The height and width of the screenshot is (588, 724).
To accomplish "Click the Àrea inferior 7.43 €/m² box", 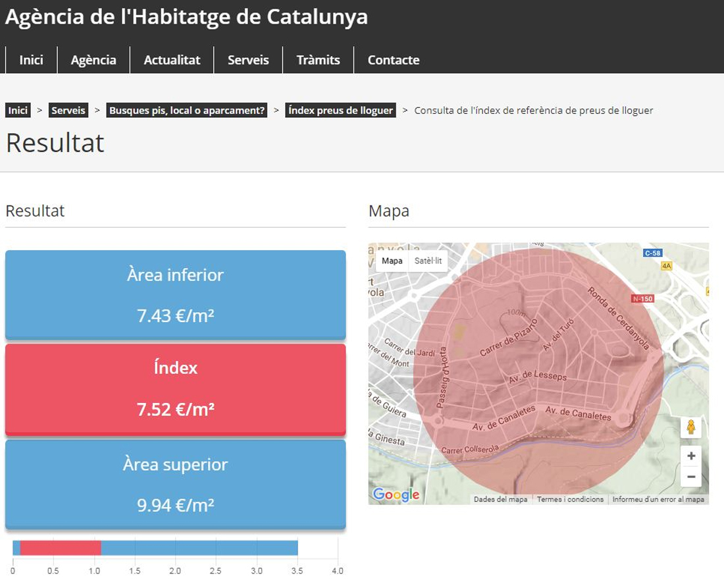I will click(176, 295).
